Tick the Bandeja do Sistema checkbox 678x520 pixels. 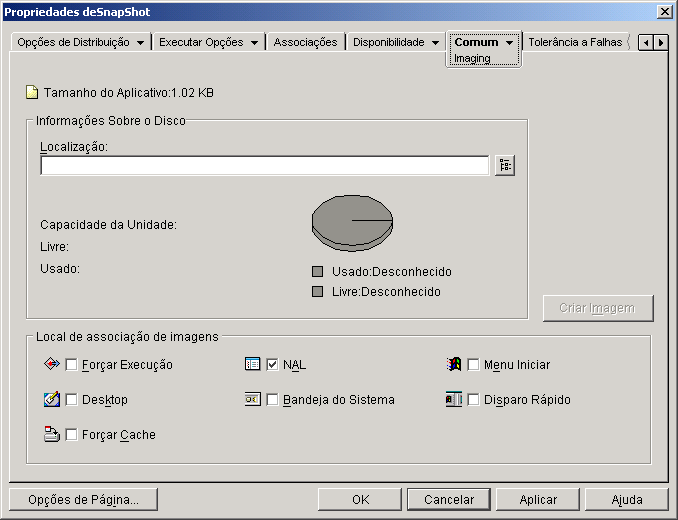click(x=272, y=399)
